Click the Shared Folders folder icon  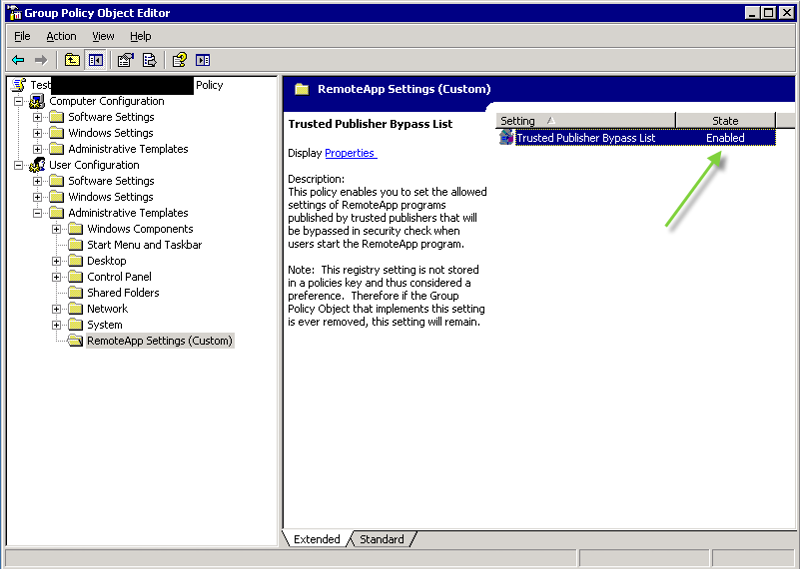pos(76,292)
